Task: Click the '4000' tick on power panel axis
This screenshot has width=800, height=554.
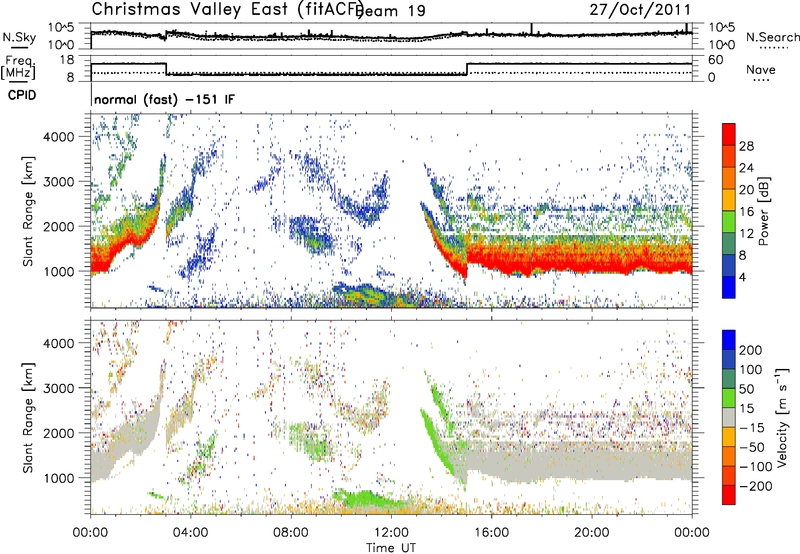Action: pos(58,137)
